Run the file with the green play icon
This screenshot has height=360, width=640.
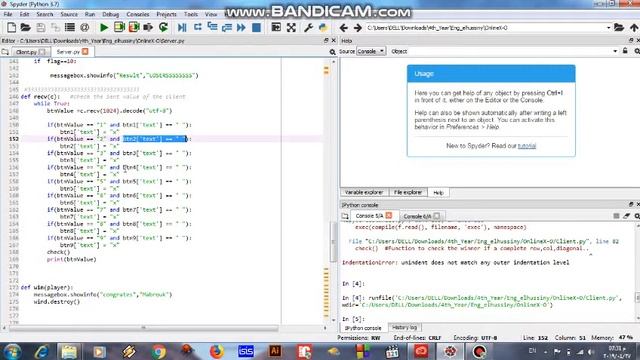click(x=104, y=28)
